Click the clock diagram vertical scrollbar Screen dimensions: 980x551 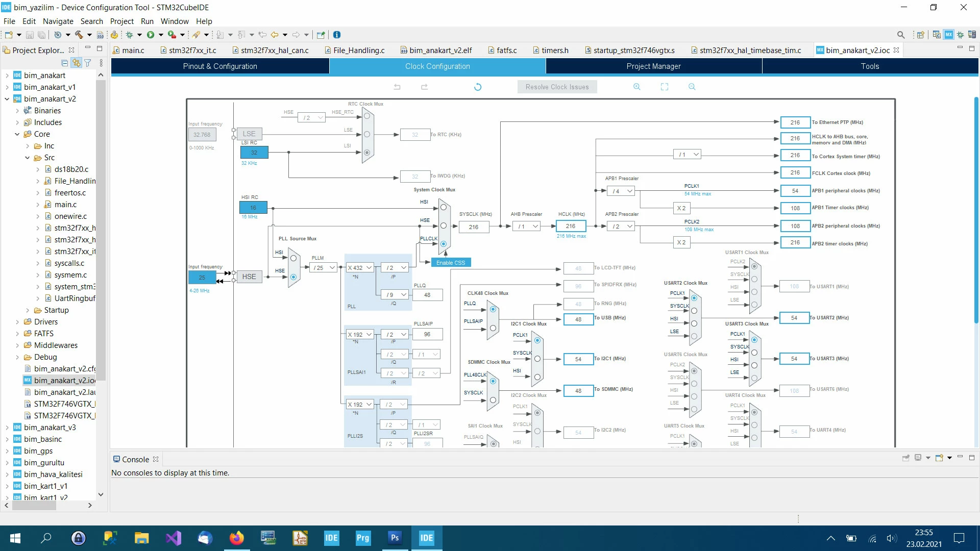click(x=976, y=209)
